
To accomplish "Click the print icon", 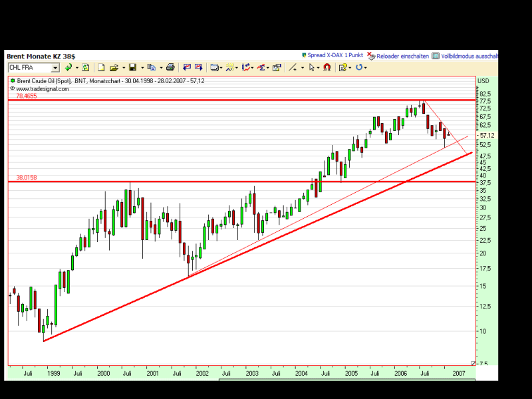I will click(170, 68).
